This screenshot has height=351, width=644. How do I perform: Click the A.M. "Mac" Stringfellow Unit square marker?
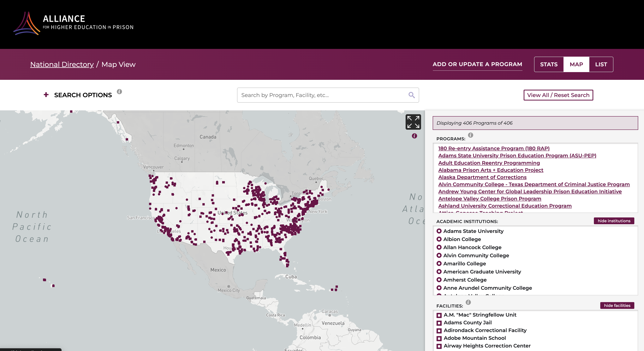[x=439, y=315]
